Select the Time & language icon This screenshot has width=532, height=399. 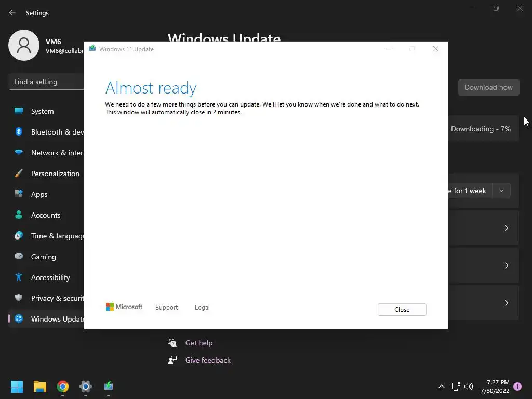click(19, 235)
